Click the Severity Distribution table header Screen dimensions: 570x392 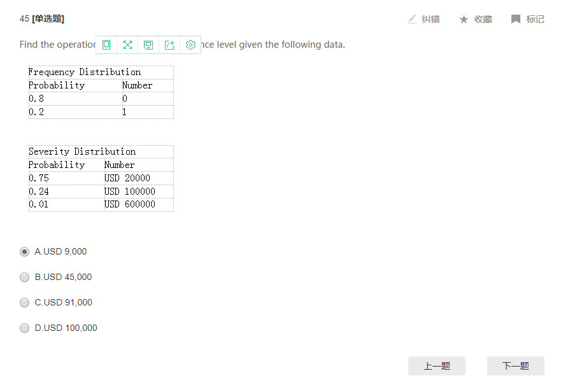pos(82,151)
